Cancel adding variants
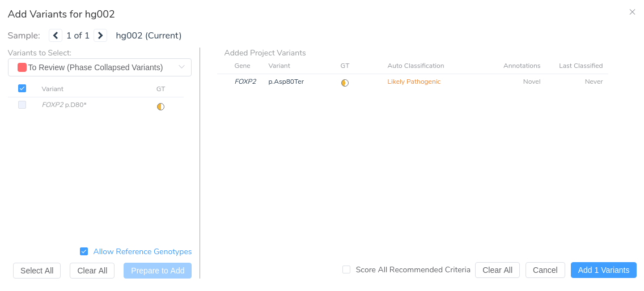This screenshot has width=644, height=291. click(545, 270)
